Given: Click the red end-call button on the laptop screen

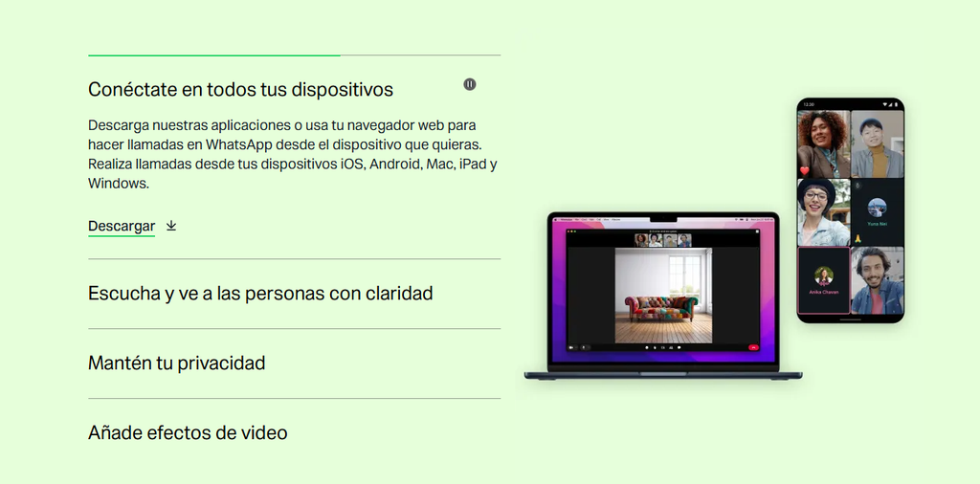Looking at the screenshot, I should coord(754,347).
